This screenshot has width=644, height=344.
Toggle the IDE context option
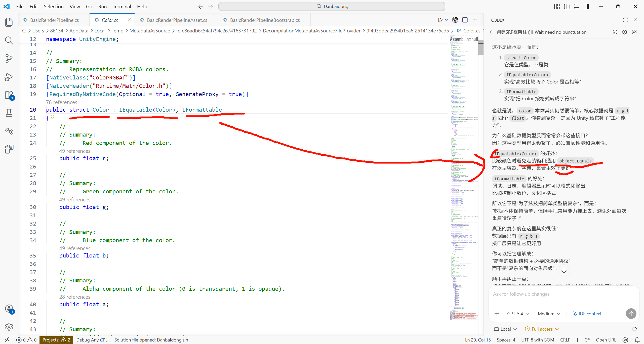(x=586, y=314)
